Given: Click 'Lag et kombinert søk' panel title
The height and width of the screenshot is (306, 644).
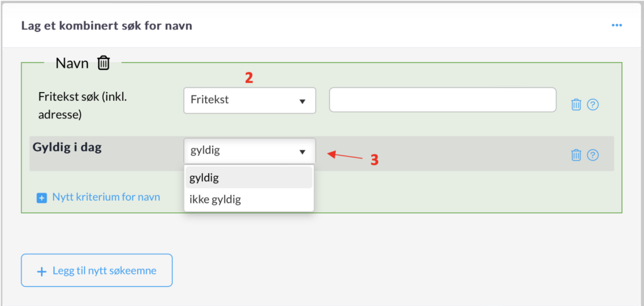Looking at the screenshot, I should click(x=106, y=26).
